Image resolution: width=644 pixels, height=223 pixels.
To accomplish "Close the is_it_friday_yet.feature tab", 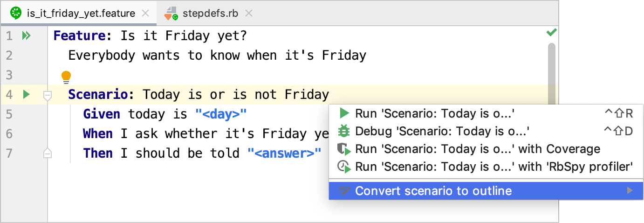I will click(x=145, y=14).
